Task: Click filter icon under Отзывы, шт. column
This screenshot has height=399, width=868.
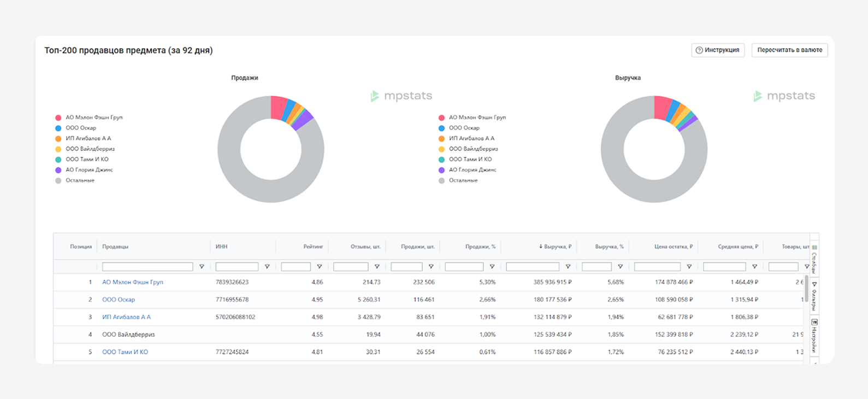Action: pos(377,267)
